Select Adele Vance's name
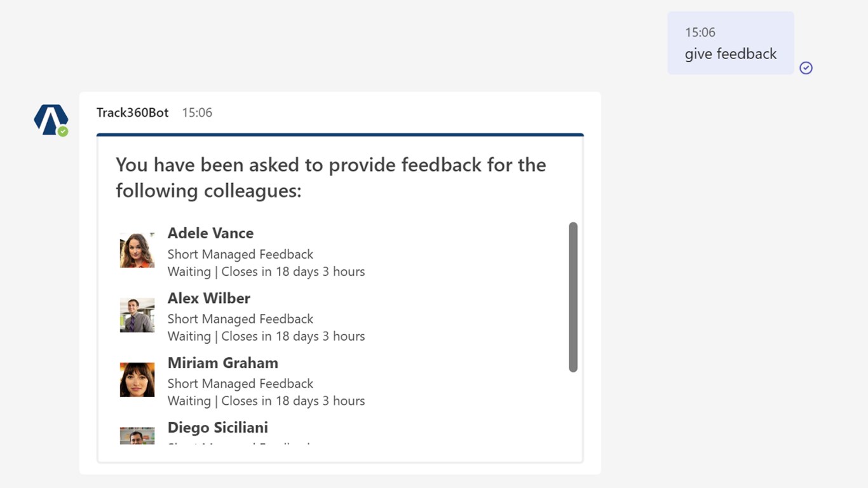 [x=210, y=233]
